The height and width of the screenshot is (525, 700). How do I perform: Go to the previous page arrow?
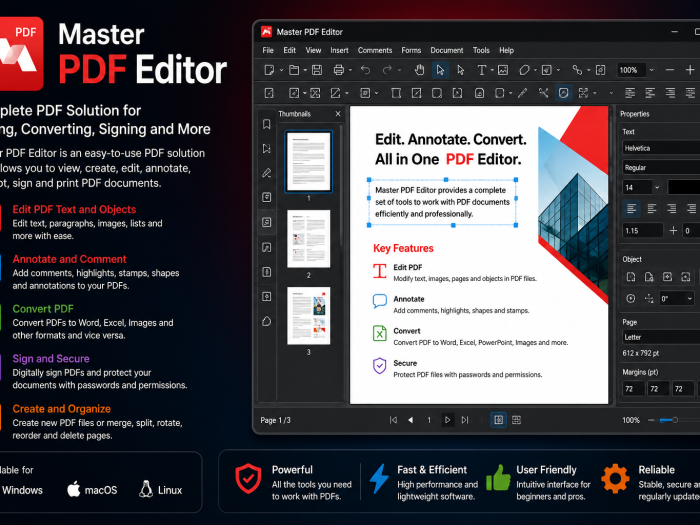411,420
